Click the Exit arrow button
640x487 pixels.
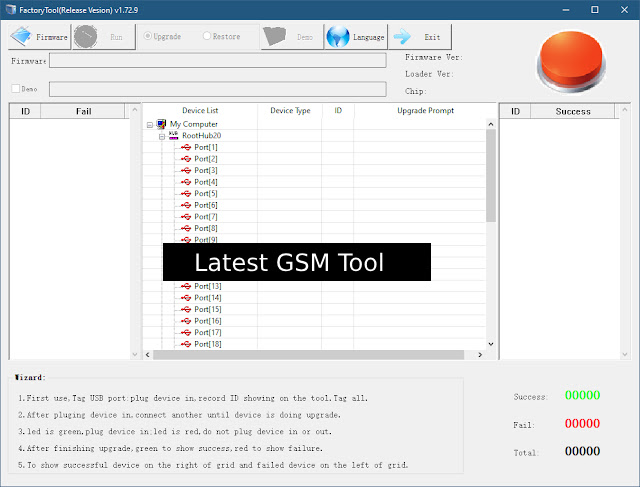coord(420,37)
